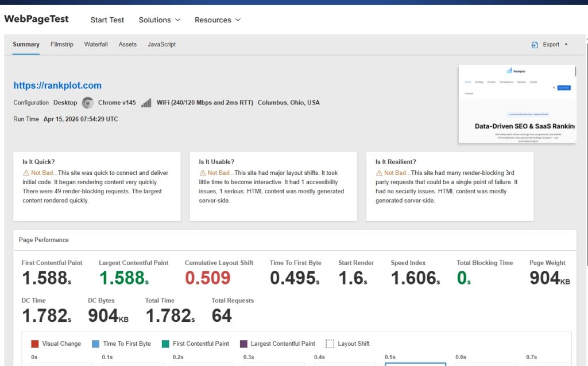Viewport: 588px width, 366px height.
Task: Click the WebPageTest logo
Action: (x=36, y=19)
